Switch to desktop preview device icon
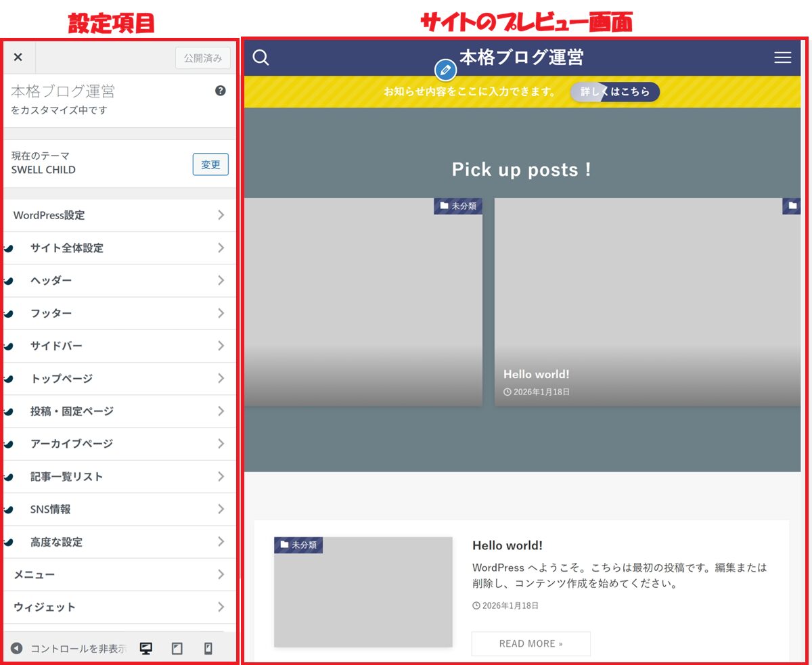The width and height of the screenshot is (812, 665). pyautogui.click(x=145, y=648)
